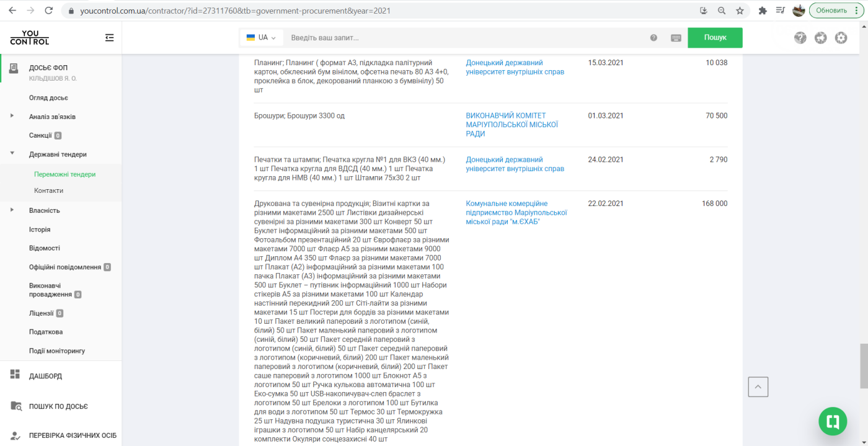Screen dimensions: 868x446
Task: Click the YouControl logo
Action: (x=29, y=38)
